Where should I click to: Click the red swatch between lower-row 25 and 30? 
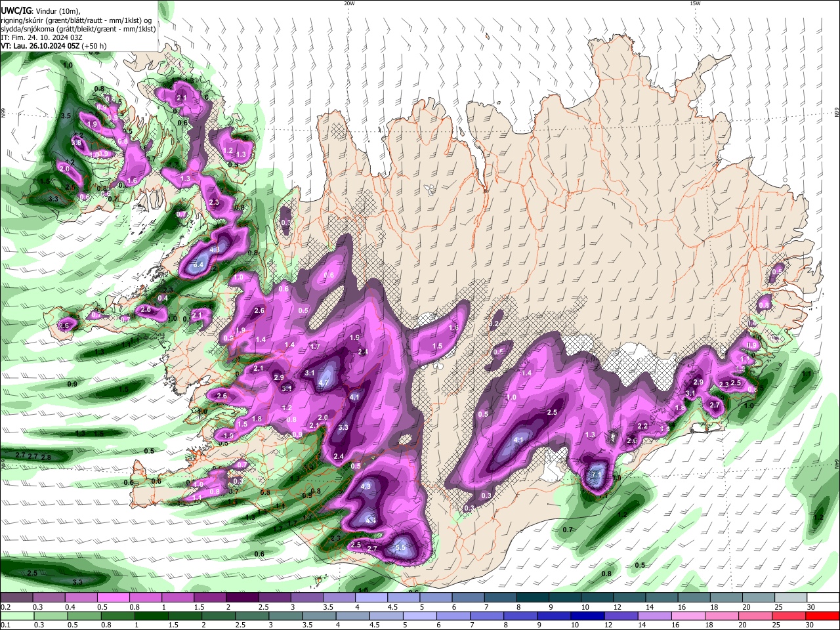790,616
